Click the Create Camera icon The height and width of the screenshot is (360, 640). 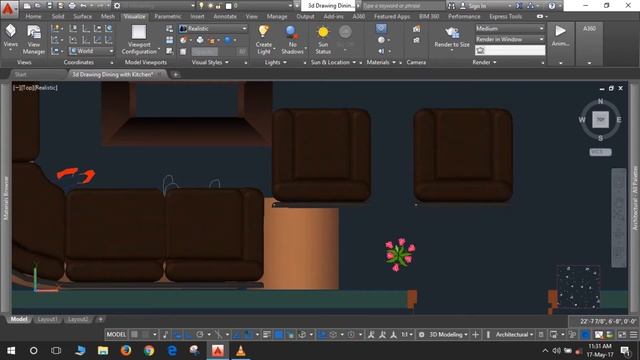coord(416,29)
